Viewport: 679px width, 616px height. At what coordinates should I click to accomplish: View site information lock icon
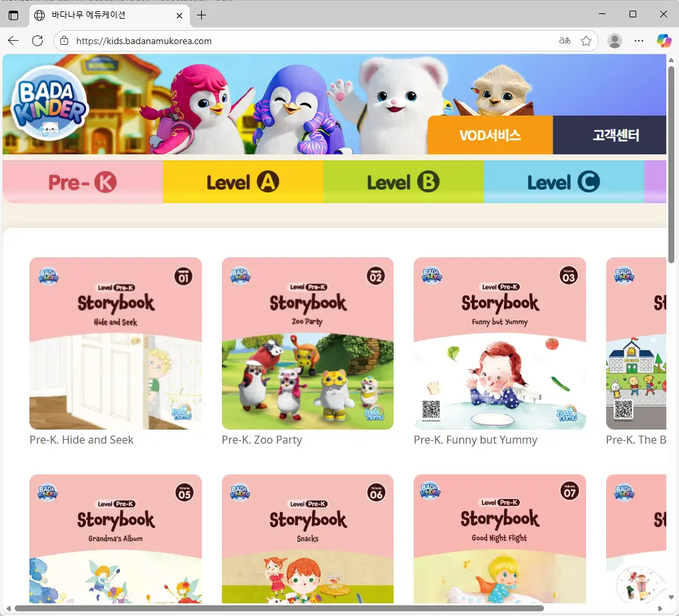pyautogui.click(x=64, y=41)
